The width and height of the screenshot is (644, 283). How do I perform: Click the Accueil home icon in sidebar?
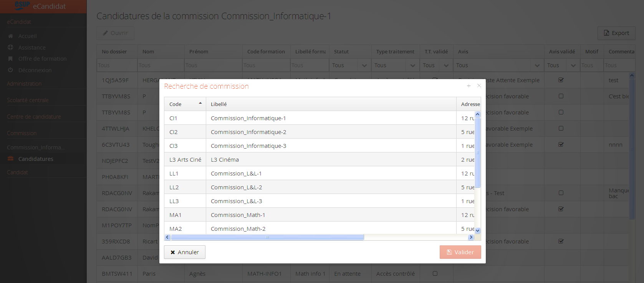click(11, 36)
